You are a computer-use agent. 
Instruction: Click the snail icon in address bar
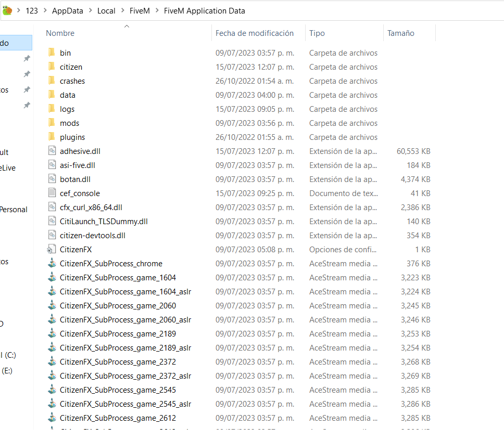tap(7, 10)
